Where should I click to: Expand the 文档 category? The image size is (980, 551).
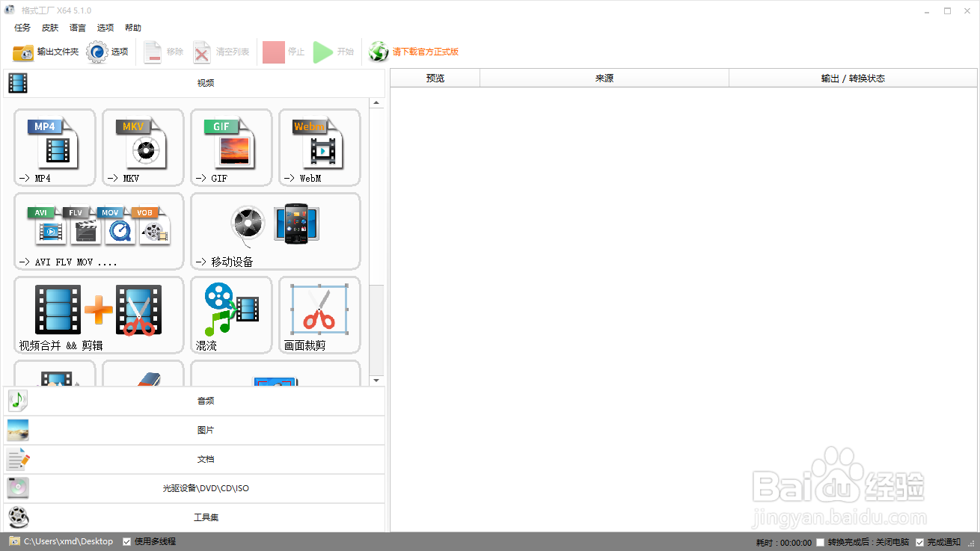click(x=195, y=459)
